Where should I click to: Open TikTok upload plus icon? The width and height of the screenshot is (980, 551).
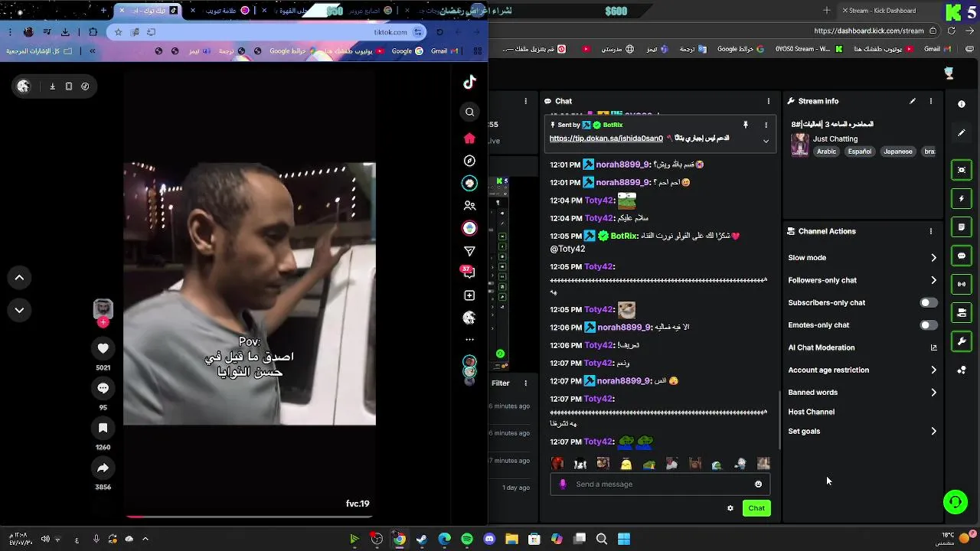pos(469,295)
